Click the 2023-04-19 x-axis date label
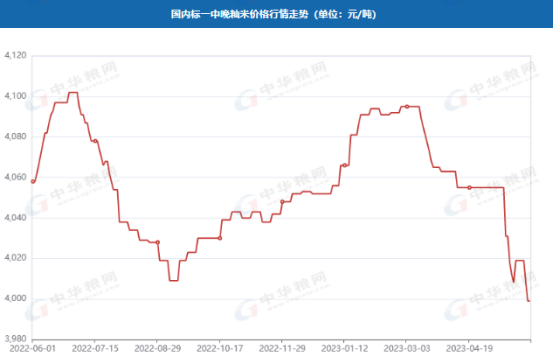Viewport: 554px width, 364px height. tap(469, 349)
